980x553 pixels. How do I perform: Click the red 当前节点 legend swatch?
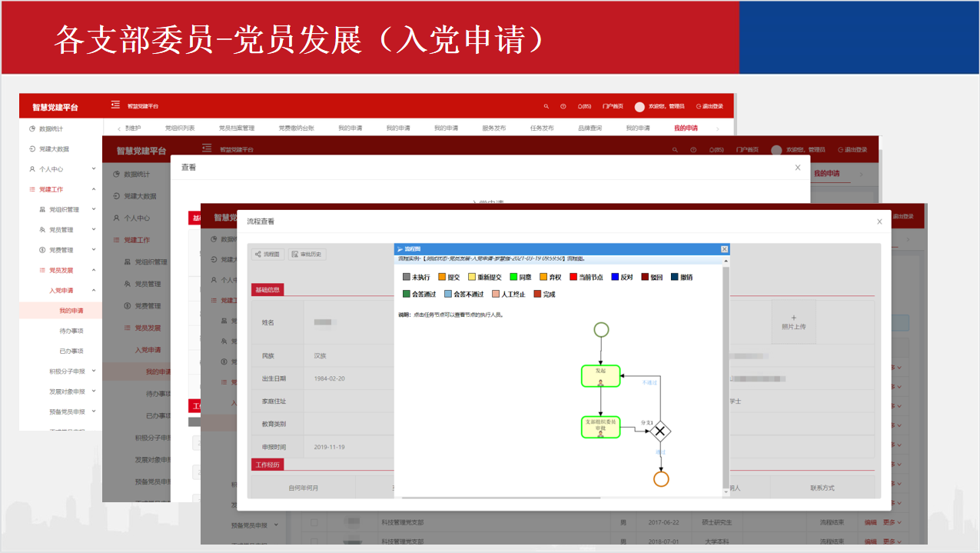573,277
